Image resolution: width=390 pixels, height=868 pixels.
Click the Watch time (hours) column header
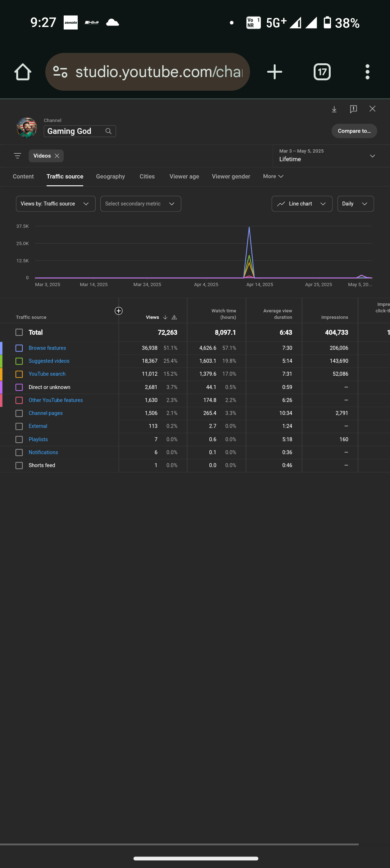pos(224,314)
